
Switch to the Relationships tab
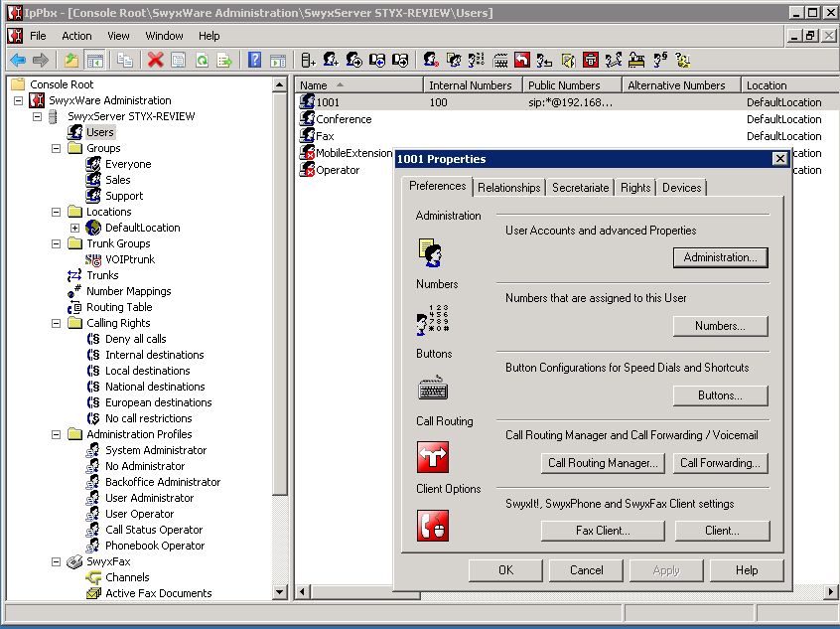[508, 187]
